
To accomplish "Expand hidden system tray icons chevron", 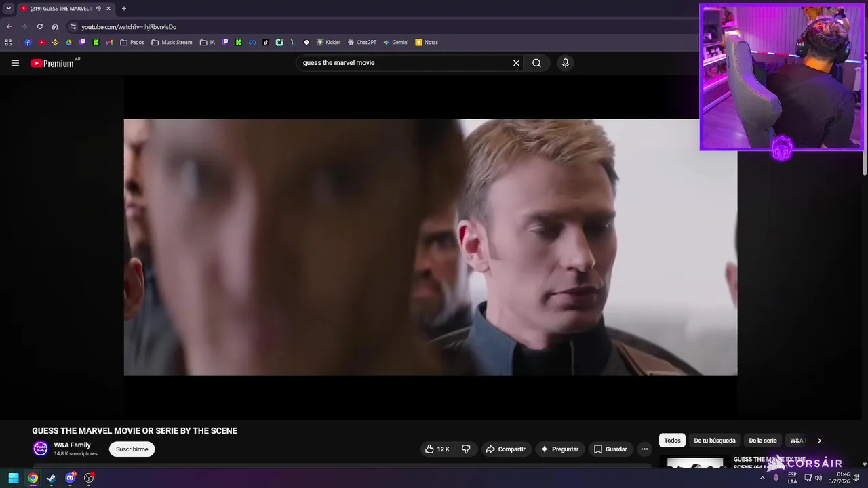I will click(x=762, y=478).
